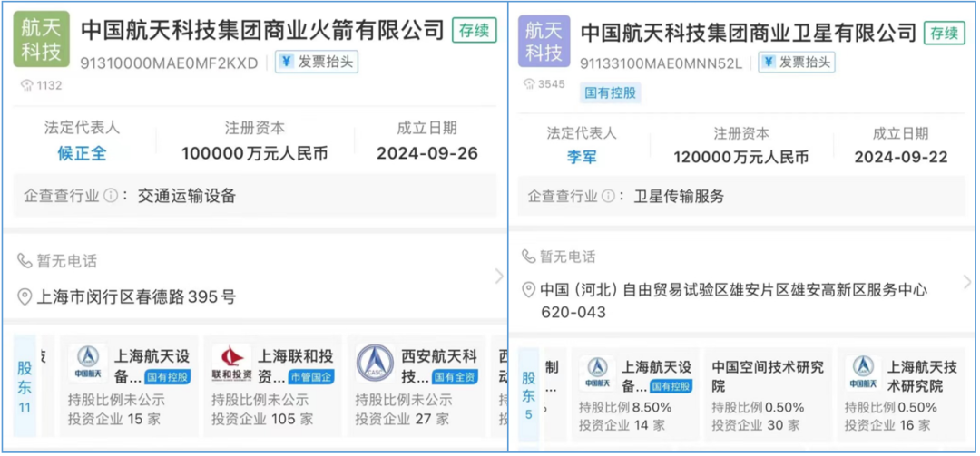Screen dimensions: 980x456
Task: Click the location pin by the 河北 address
Action: point(529,290)
